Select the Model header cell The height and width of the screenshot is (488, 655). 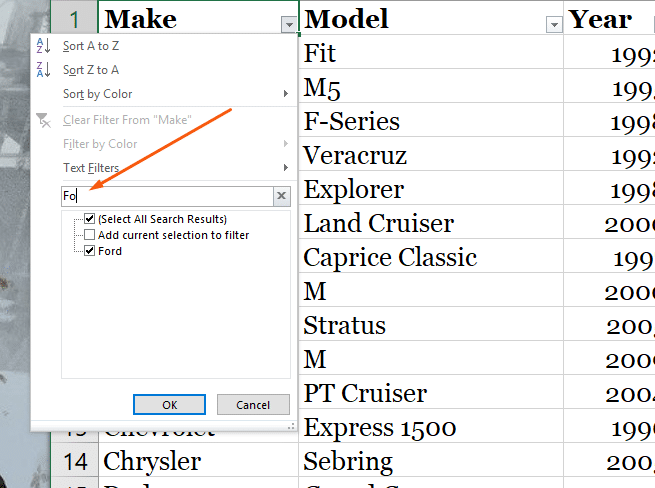pos(431,18)
